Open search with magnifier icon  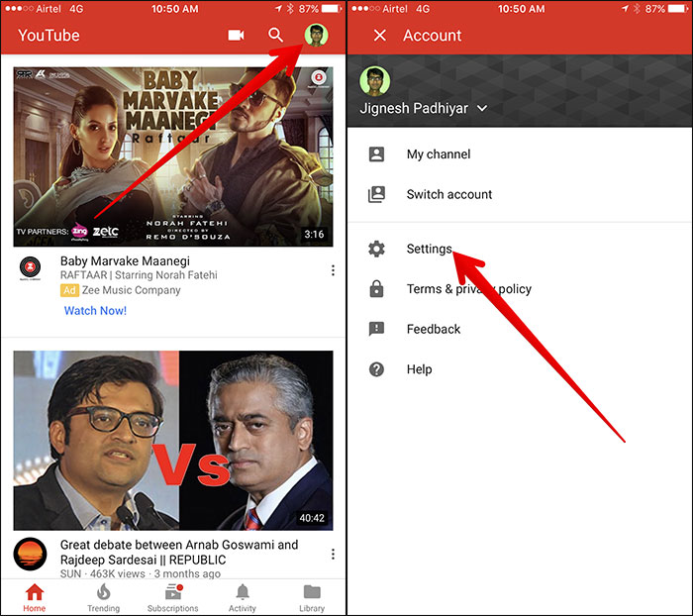click(276, 35)
